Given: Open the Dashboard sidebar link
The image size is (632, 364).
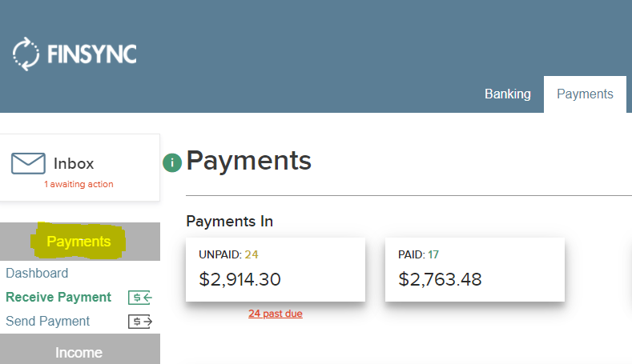Looking at the screenshot, I should (x=37, y=273).
